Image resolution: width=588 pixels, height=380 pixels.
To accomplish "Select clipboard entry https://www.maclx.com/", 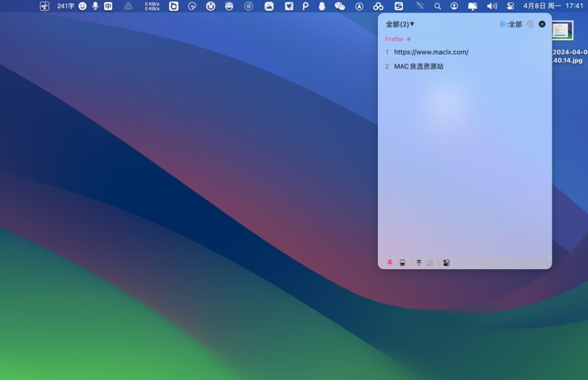I will click(x=430, y=52).
